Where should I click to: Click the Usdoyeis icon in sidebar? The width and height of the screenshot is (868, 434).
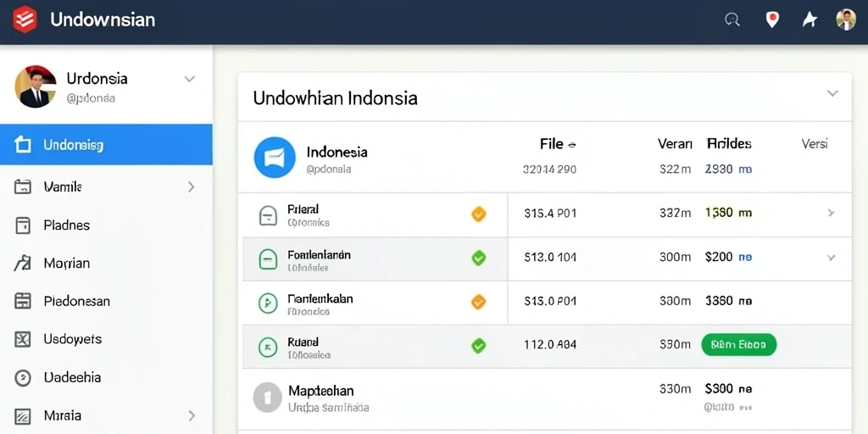(23, 339)
